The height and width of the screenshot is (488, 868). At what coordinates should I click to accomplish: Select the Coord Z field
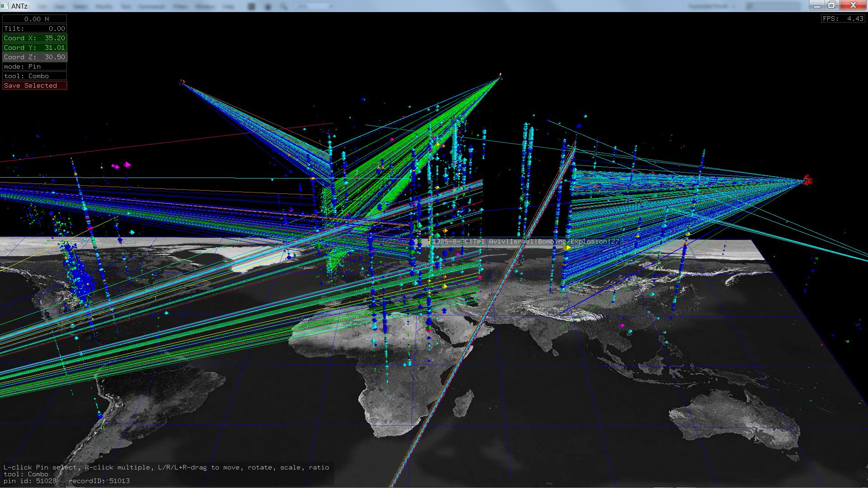coord(34,57)
